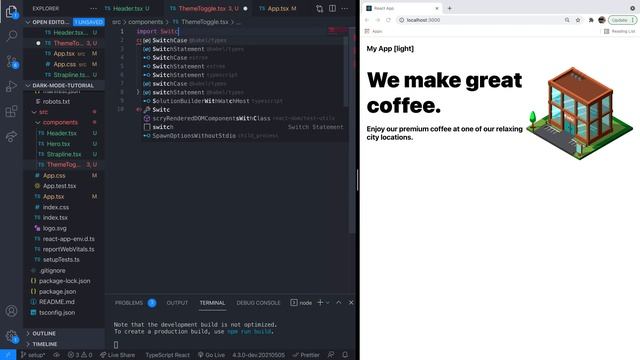The image size is (640, 360).
Task: Click the browser address bar
Action: [482, 20]
